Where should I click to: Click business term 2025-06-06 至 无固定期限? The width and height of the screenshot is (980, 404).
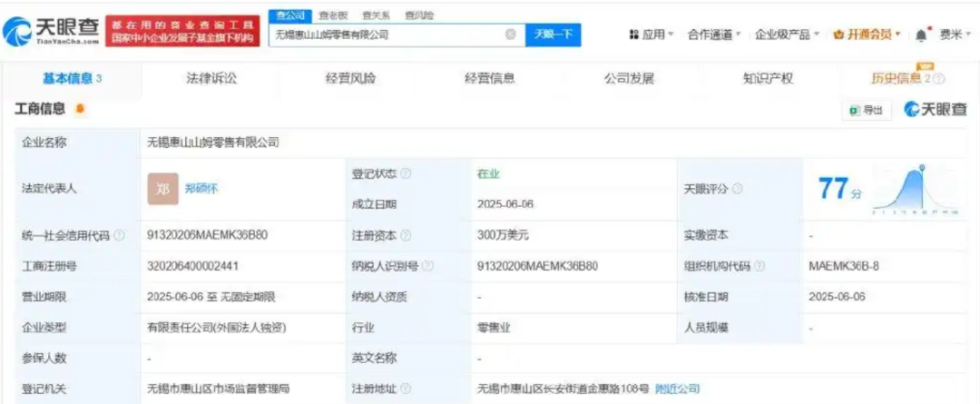(x=211, y=297)
